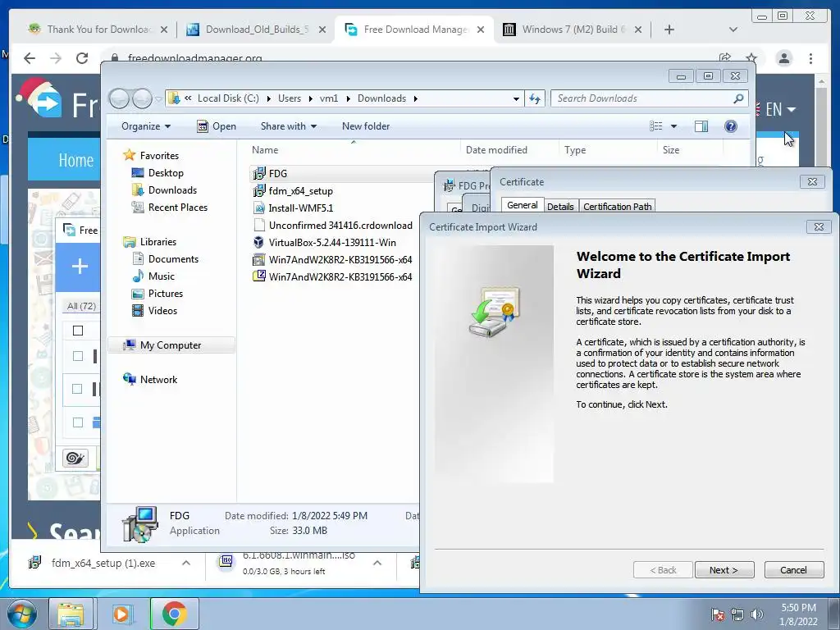Select Pictures library

coord(166,293)
